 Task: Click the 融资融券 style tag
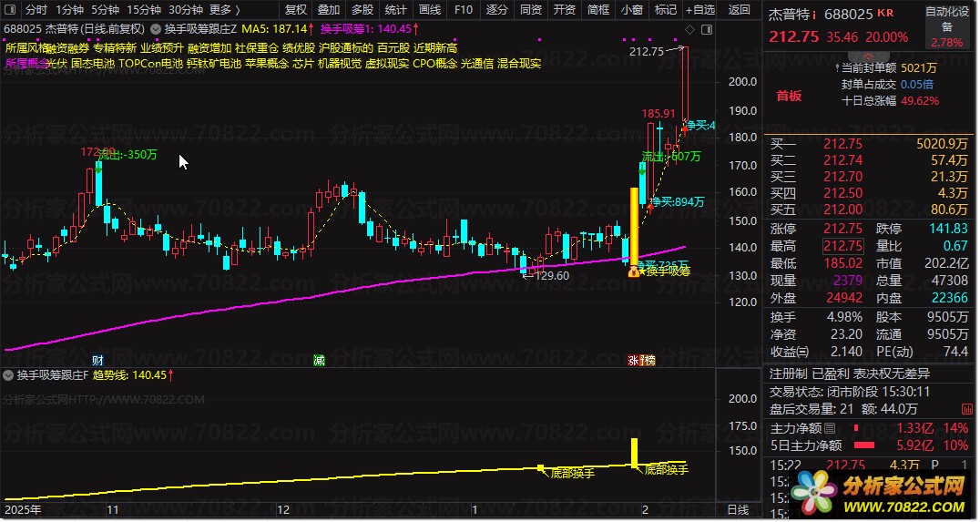coord(68,48)
